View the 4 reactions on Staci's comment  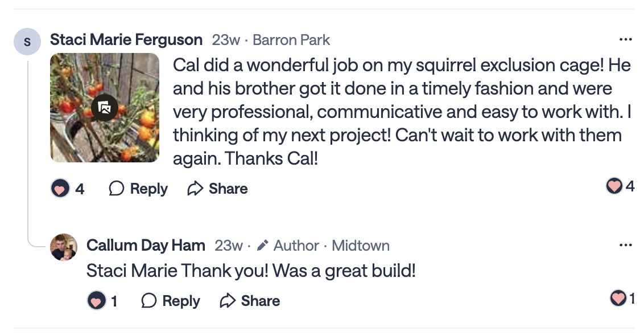tap(620, 186)
